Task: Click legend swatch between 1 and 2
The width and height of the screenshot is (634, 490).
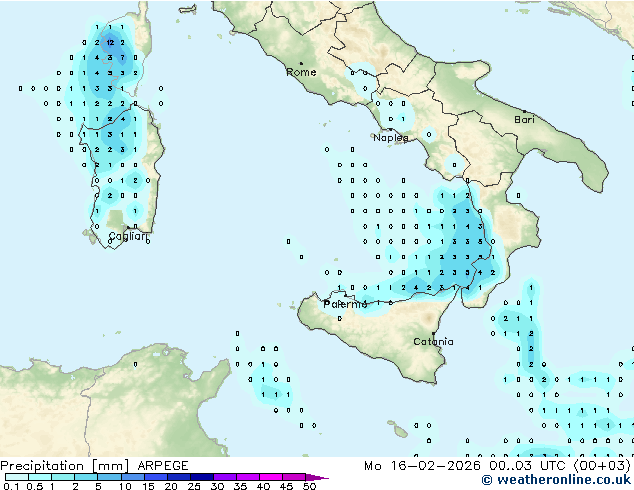Action: (x=63, y=477)
